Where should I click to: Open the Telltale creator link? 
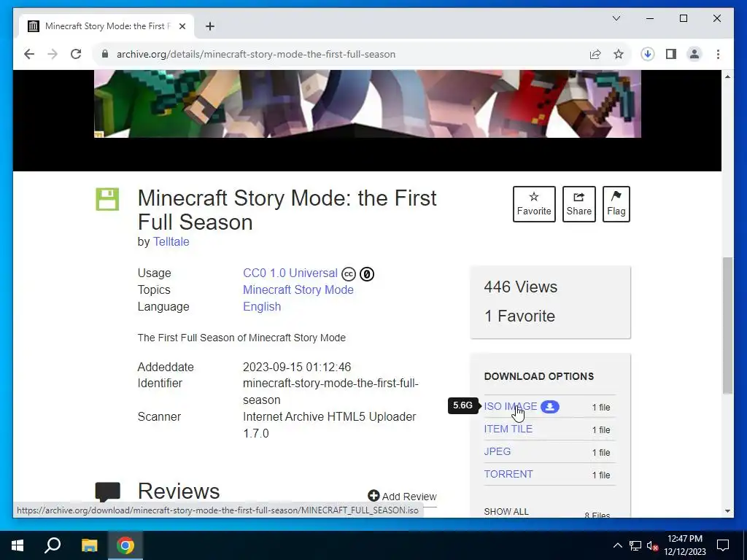click(171, 241)
